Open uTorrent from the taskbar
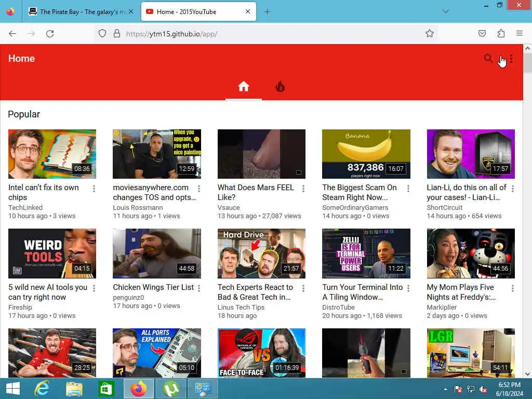532x399 pixels. click(x=170, y=389)
